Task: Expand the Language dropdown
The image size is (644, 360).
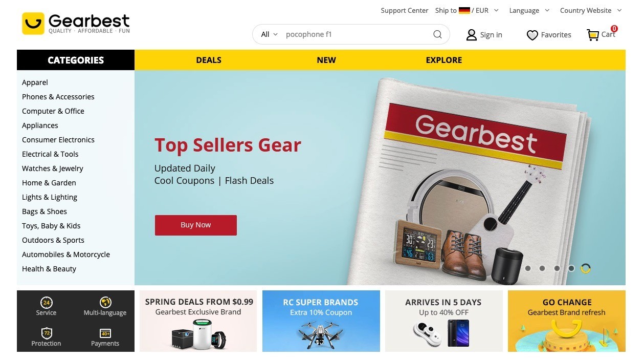Action: point(529,10)
